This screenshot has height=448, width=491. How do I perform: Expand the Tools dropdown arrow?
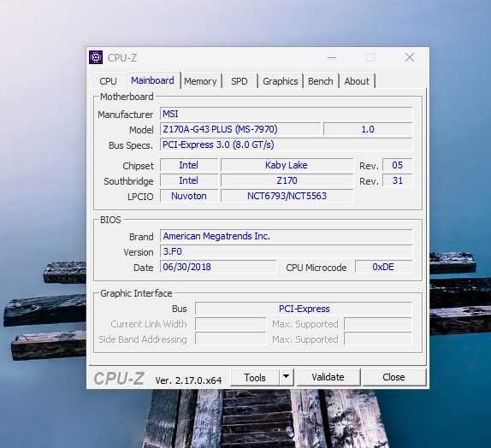[287, 378]
